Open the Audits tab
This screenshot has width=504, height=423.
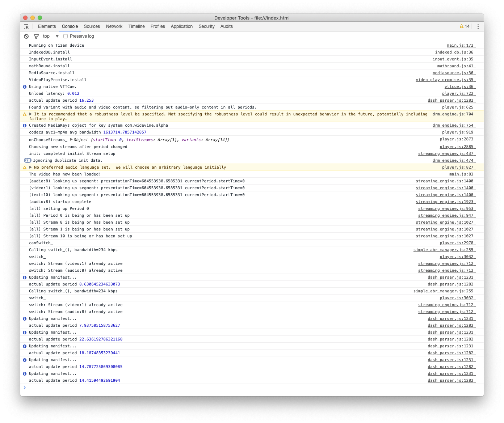(227, 26)
